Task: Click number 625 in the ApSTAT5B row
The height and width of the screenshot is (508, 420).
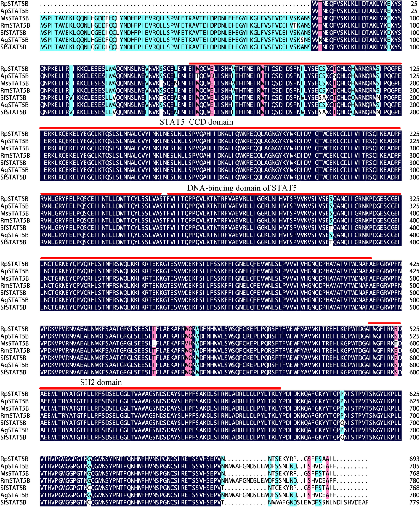Action: (414, 401)
